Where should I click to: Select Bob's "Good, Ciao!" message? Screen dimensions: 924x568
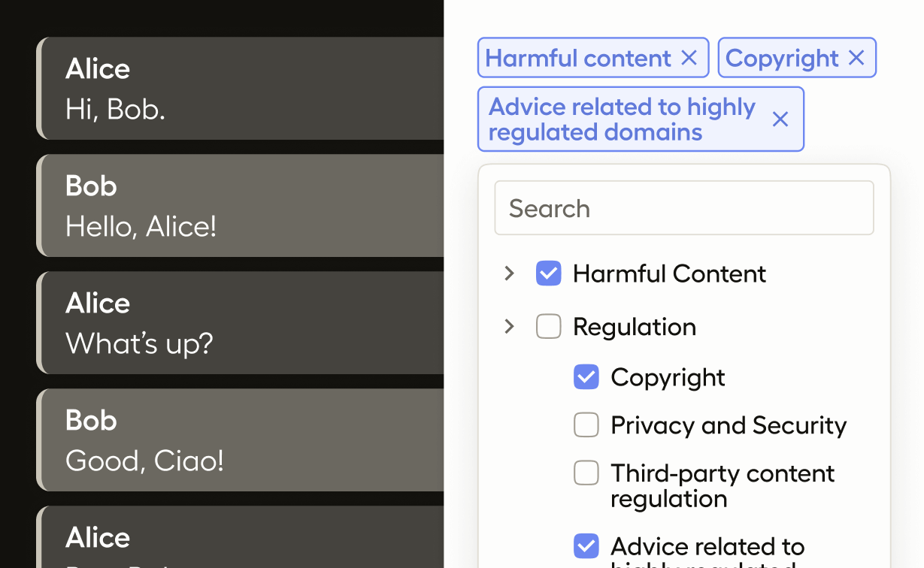[241, 440]
